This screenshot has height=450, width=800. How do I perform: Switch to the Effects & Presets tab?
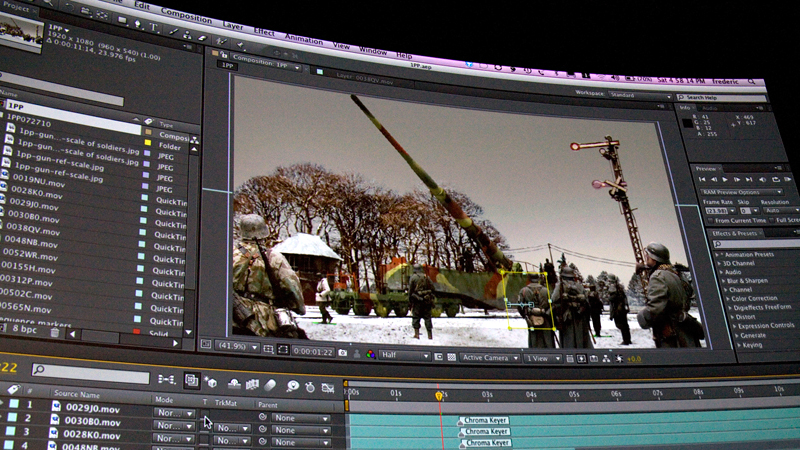[x=734, y=233]
